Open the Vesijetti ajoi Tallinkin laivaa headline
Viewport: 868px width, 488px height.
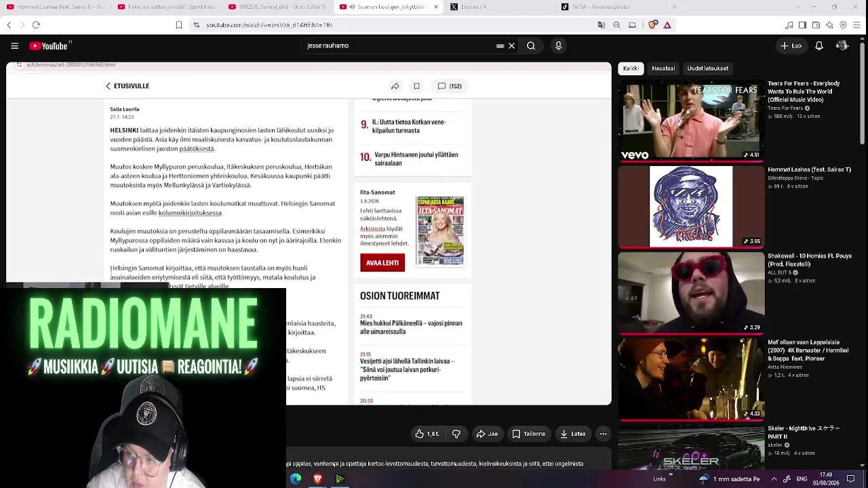coord(407,369)
